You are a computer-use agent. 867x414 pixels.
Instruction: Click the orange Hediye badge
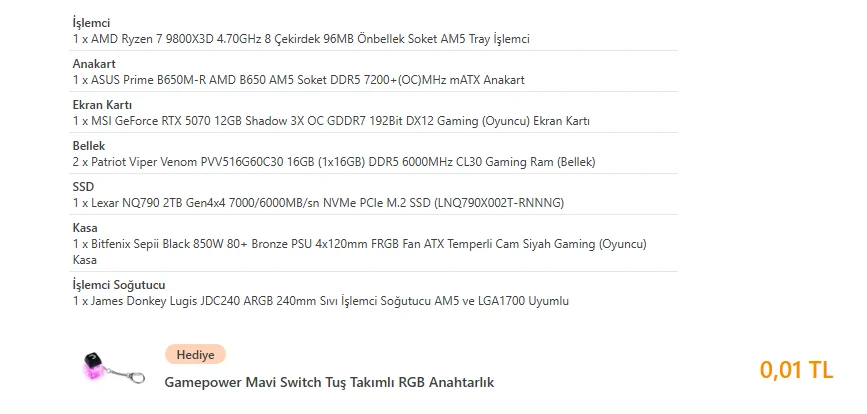[195, 355]
